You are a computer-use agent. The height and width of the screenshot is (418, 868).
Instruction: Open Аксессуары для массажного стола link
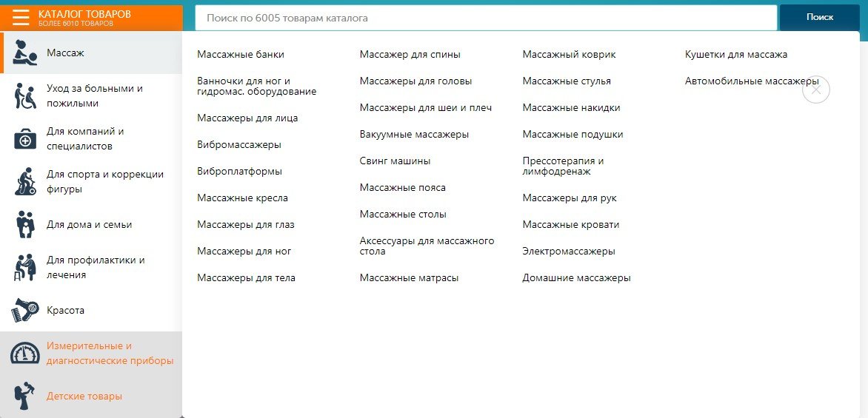[427, 246]
